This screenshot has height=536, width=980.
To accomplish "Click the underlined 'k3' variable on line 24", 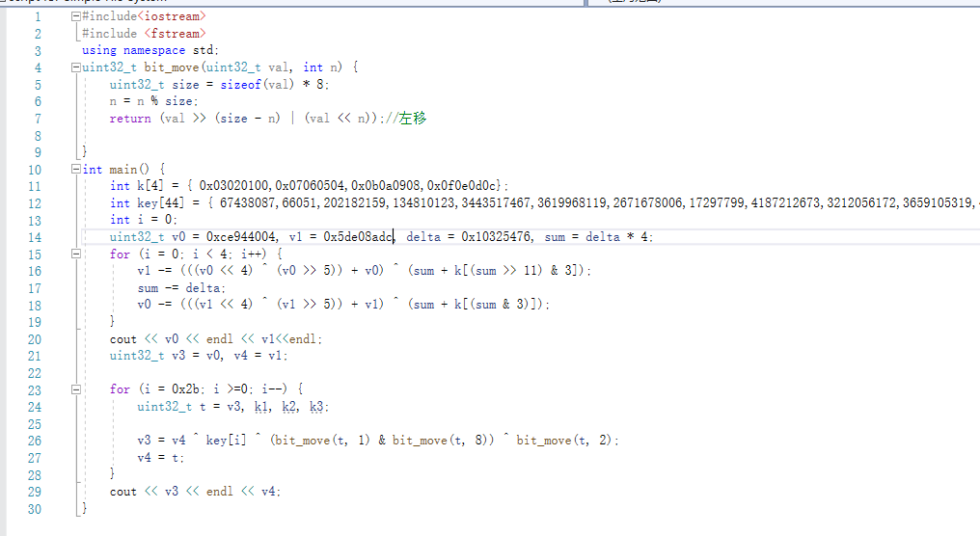I will tap(316, 407).
